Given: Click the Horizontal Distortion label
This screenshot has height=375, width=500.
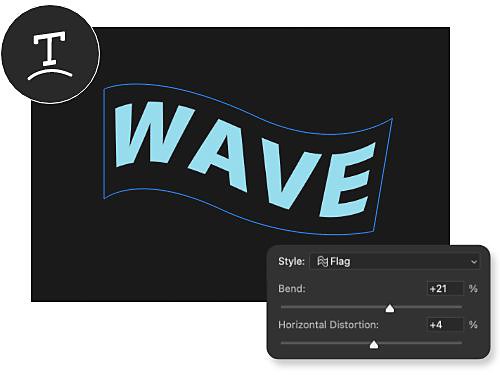Looking at the screenshot, I should pos(328,325).
